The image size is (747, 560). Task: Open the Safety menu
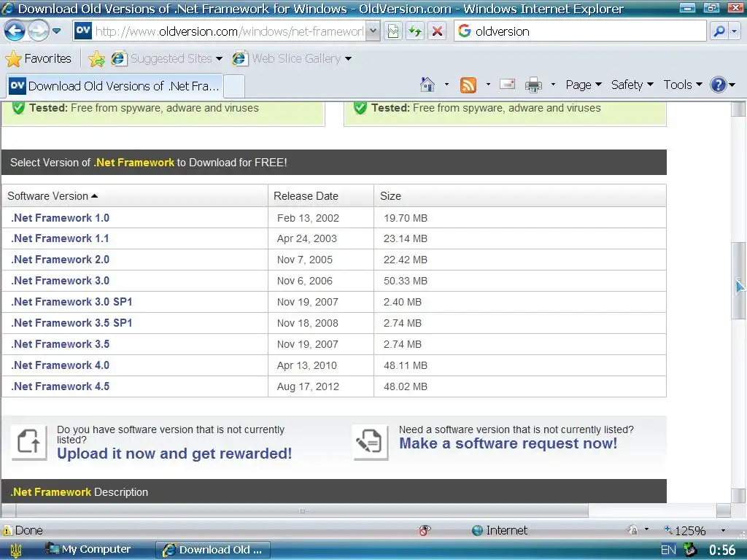632,85
